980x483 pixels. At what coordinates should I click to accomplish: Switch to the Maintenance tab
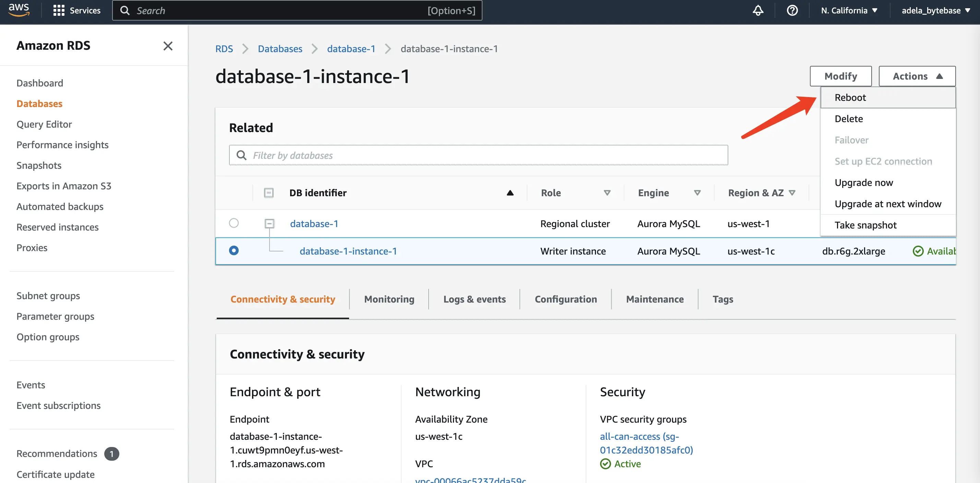coord(655,299)
